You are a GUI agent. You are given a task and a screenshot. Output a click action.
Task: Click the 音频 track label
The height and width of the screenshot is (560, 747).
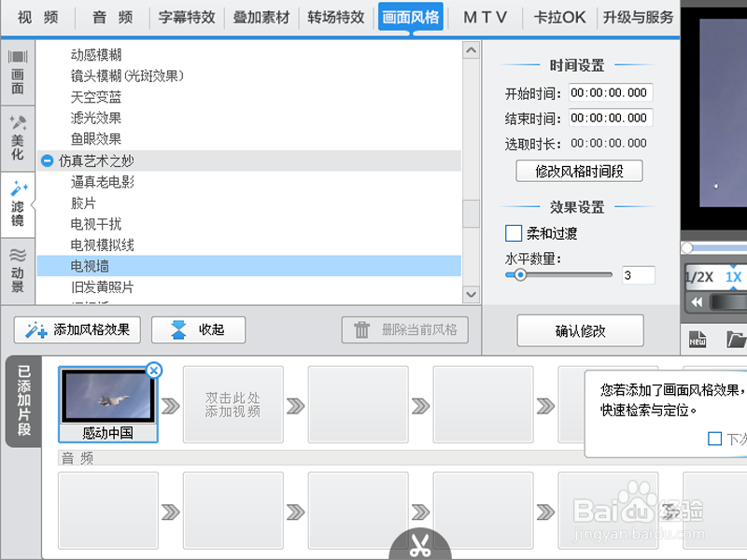tap(78, 458)
